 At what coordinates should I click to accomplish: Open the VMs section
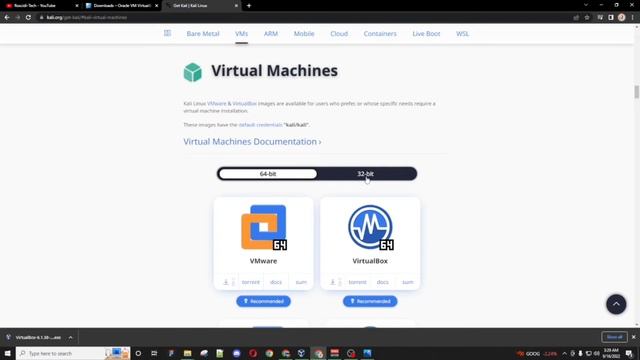tap(241, 34)
